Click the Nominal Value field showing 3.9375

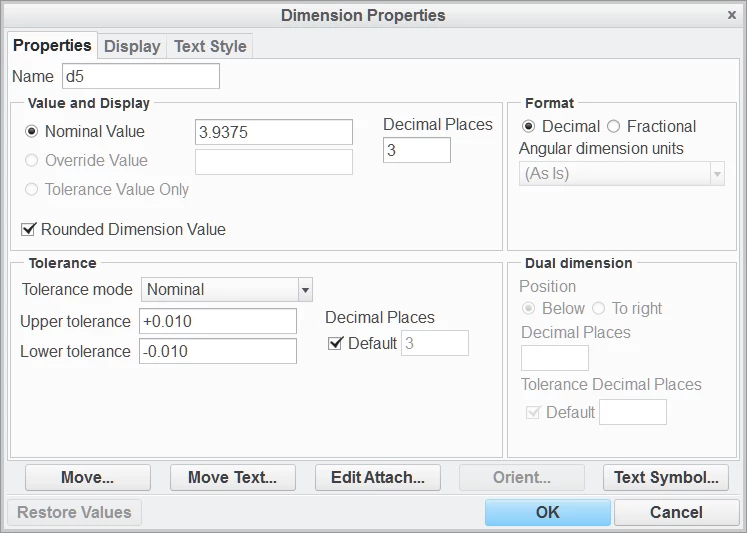(274, 132)
